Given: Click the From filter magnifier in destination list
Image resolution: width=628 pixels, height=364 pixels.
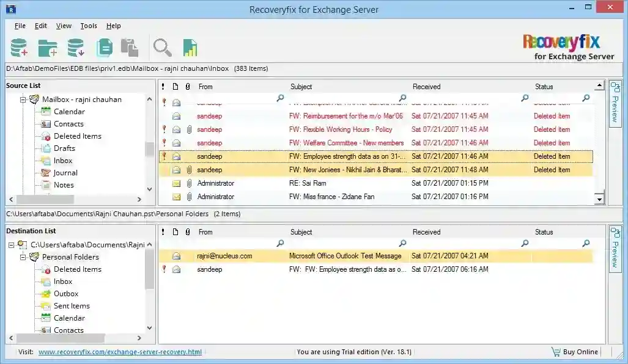Looking at the screenshot, I should [280, 243].
